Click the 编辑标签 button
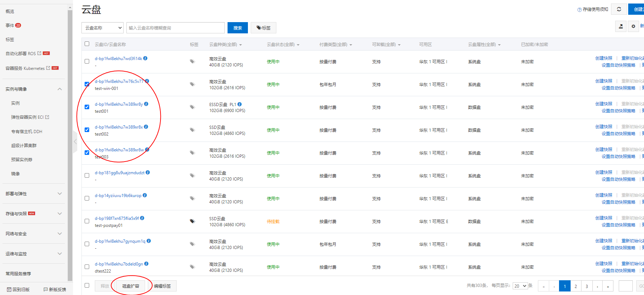This screenshot has height=295, width=644. 162,286
